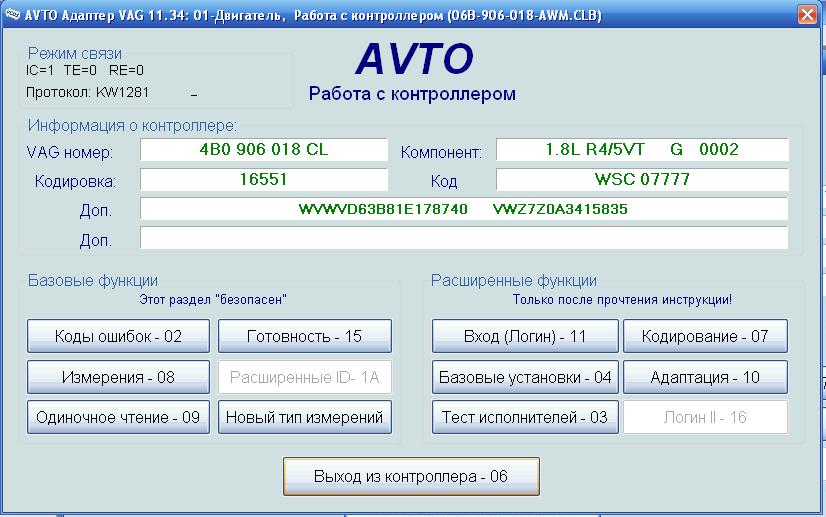Viewport: 826px width, 517px height.
Task: Click the Кодировка: label
Action: pos(75,181)
